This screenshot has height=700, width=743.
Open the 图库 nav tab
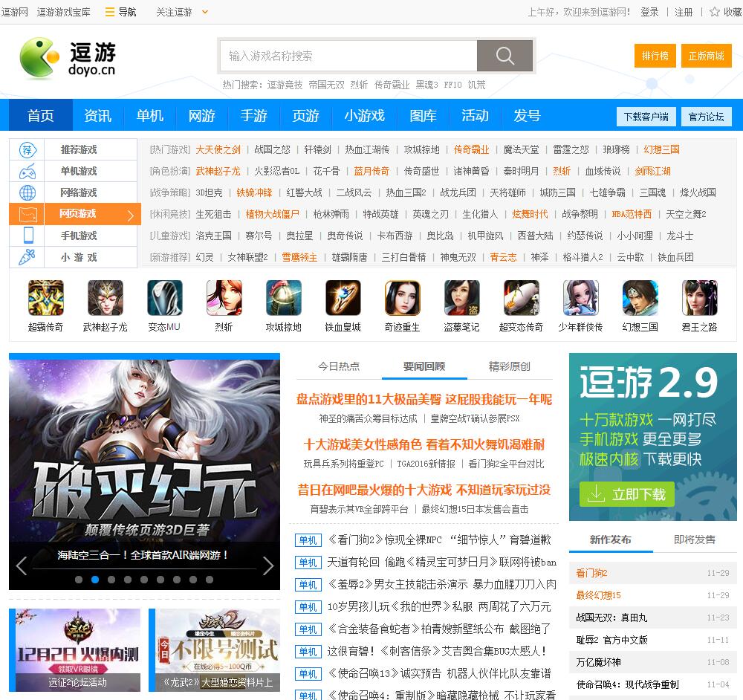click(424, 115)
